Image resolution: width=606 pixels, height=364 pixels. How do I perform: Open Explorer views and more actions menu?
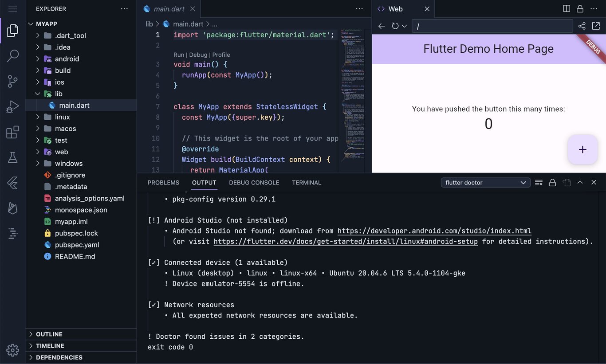[125, 9]
